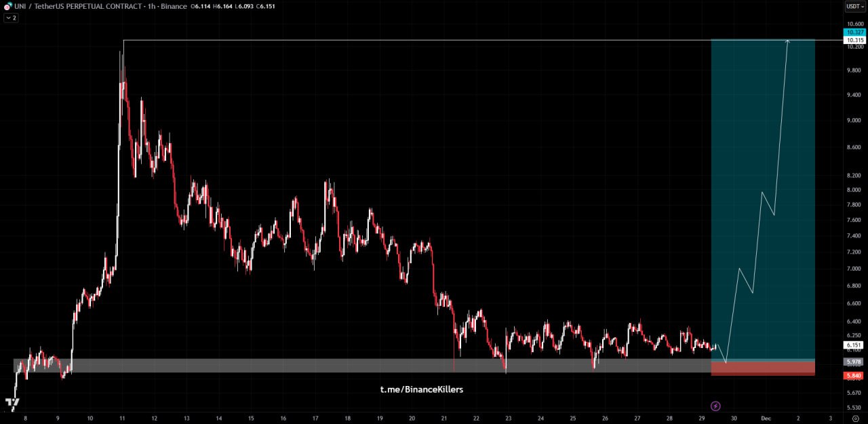
Task: Click the 11 date on time axis
Action: click(x=122, y=419)
